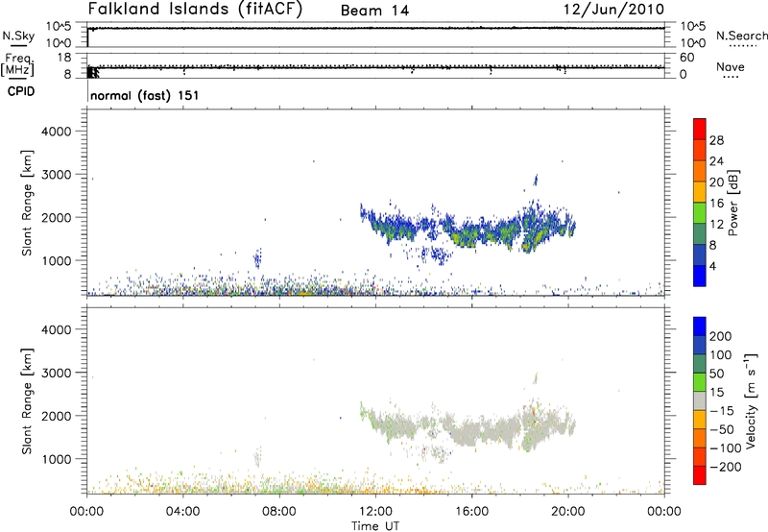Click the '60' tick on the Nave axis

click(686, 58)
